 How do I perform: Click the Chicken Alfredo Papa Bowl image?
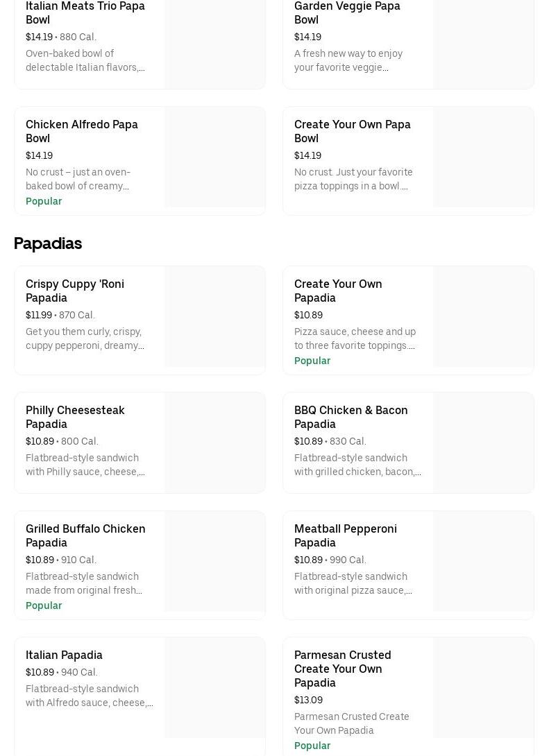[214, 157]
